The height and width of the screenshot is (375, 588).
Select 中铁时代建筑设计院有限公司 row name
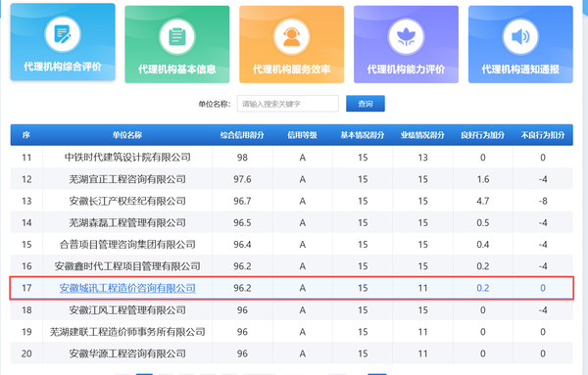click(x=127, y=158)
